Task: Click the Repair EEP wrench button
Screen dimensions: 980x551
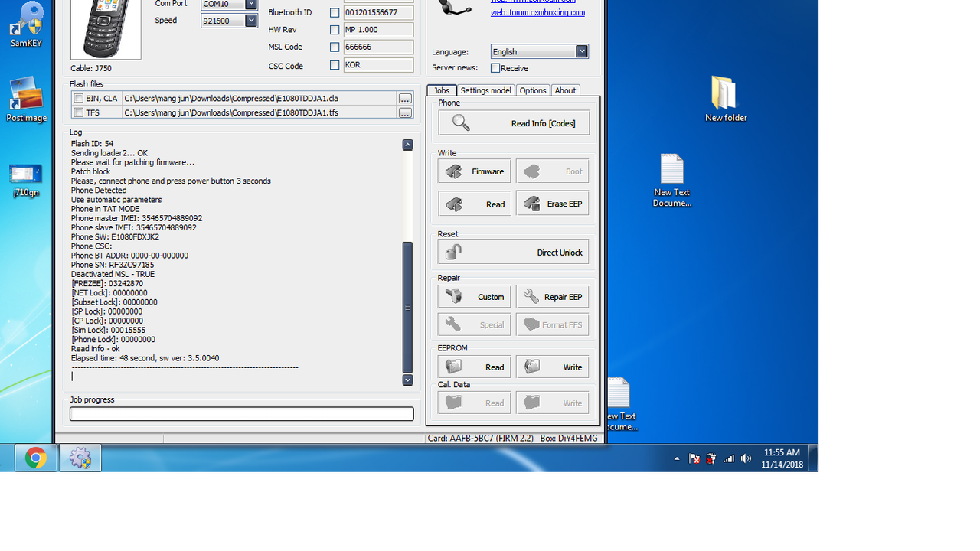Action: tap(552, 296)
